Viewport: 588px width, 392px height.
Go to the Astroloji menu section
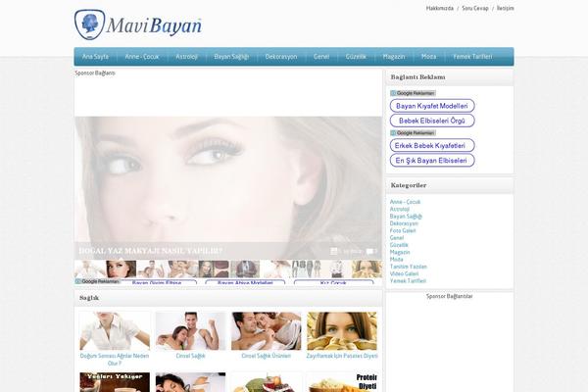click(187, 57)
